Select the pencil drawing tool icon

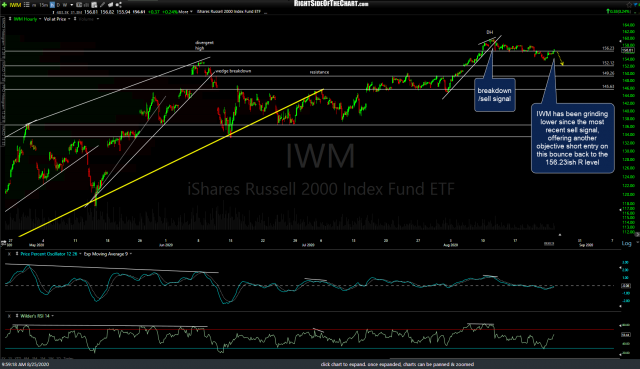(x=102, y=5)
